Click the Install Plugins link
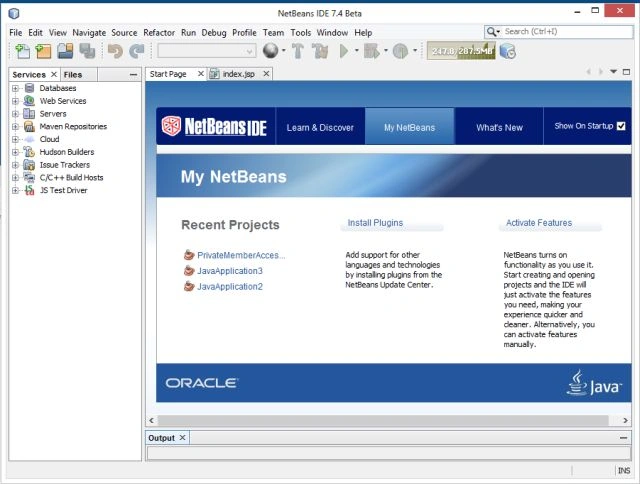640x484 pixels. pyautogui.click(x=375, y=223)
